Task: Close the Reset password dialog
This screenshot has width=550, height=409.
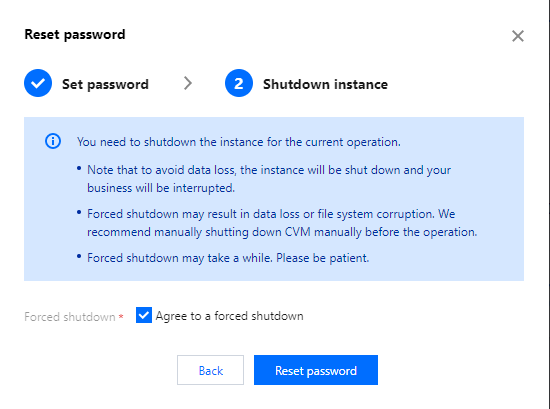Action: click(x=518, y=36)
